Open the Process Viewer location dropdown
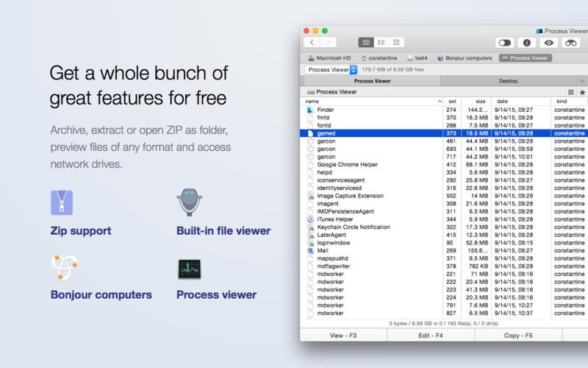Viewport: 588px width, 368px height. [331, 70]
